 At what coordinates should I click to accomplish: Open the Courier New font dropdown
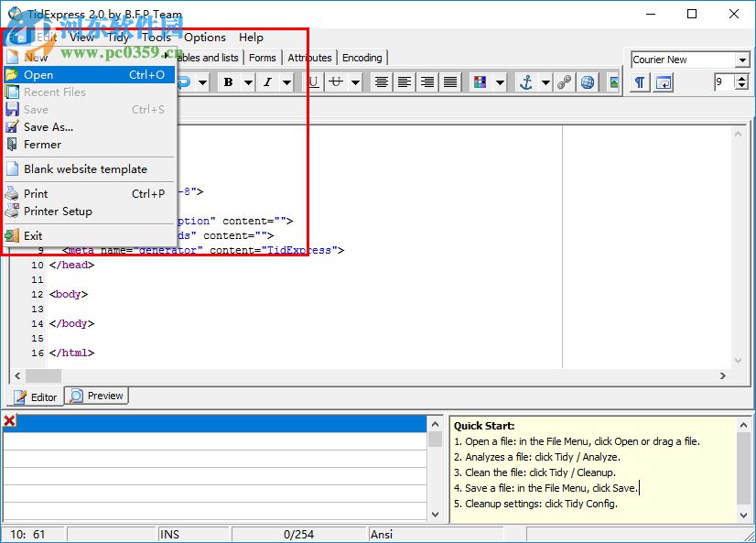click(x=742, y=60)
